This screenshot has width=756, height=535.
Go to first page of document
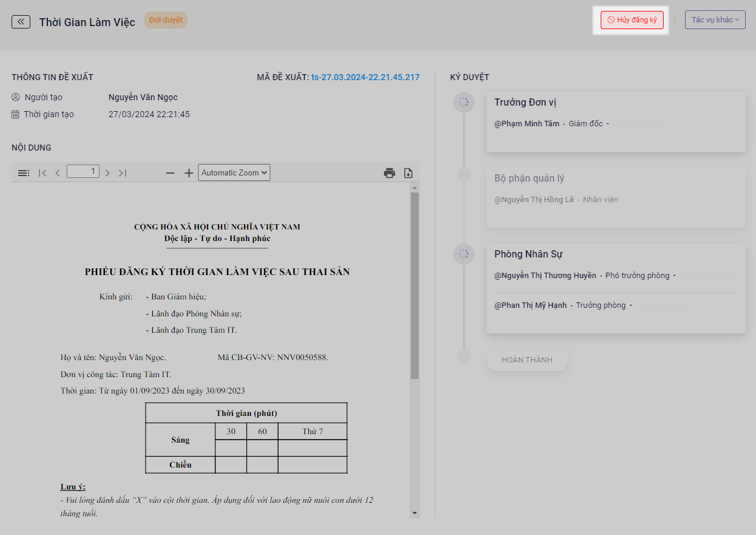(42, 173)
